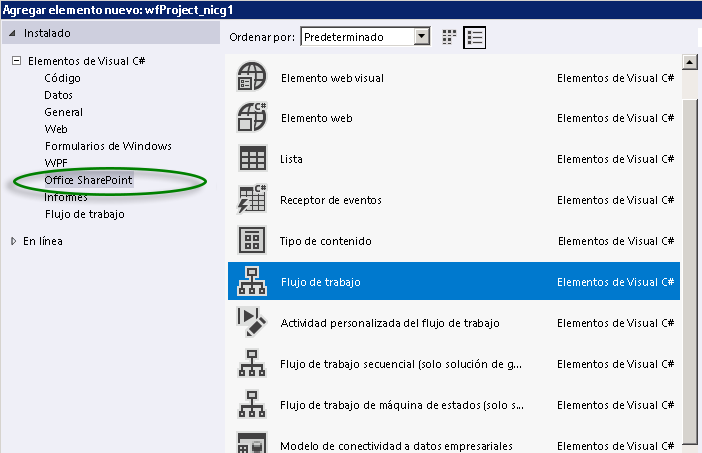The image size is (702, 453).
Task: Click the máquina de estados workflow icon
Action: click(252, 404)
